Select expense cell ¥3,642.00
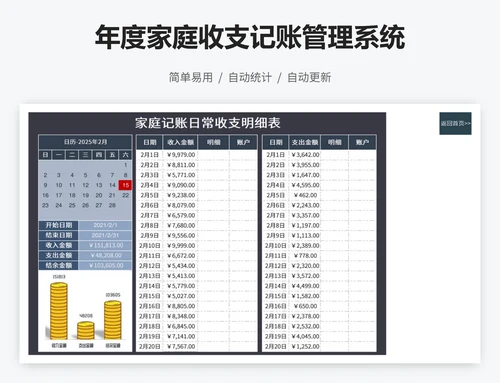The image size is (500, 383). [305, 155]
